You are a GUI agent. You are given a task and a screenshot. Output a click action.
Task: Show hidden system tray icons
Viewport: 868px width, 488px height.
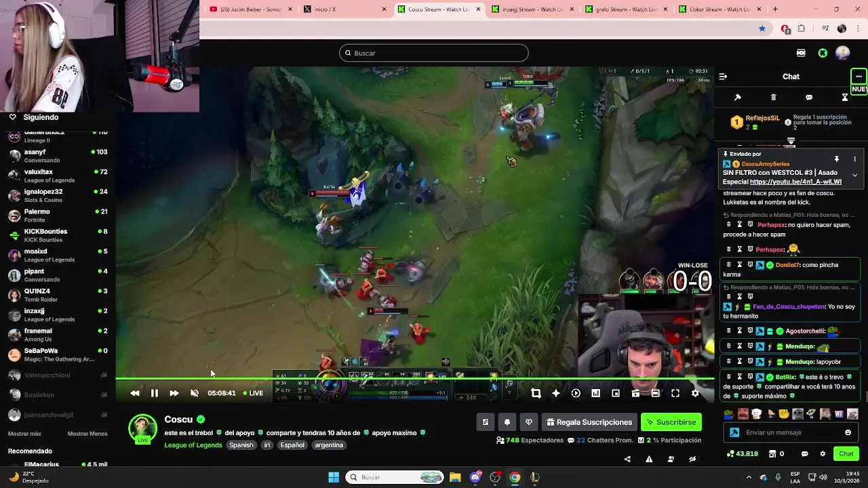749,477
